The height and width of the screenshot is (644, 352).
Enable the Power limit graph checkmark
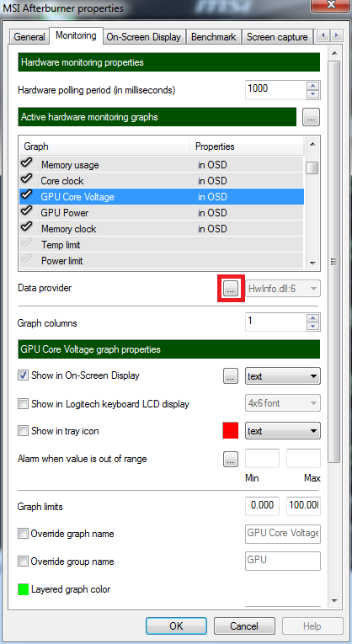tap(27, 259)
